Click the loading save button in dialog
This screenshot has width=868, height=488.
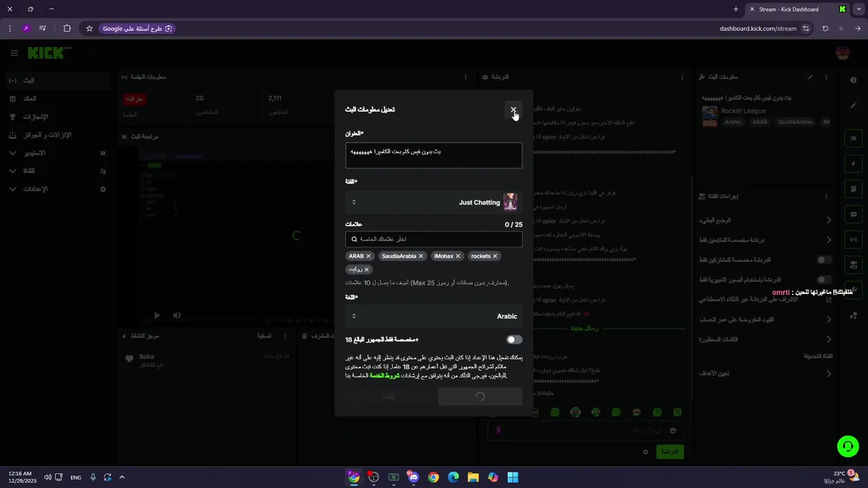click(480, 396)
